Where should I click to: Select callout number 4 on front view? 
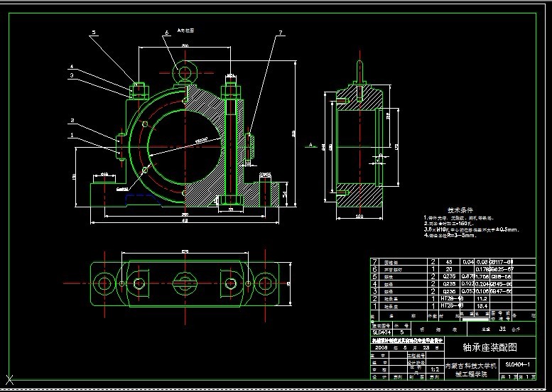click(x=72, y=67)
